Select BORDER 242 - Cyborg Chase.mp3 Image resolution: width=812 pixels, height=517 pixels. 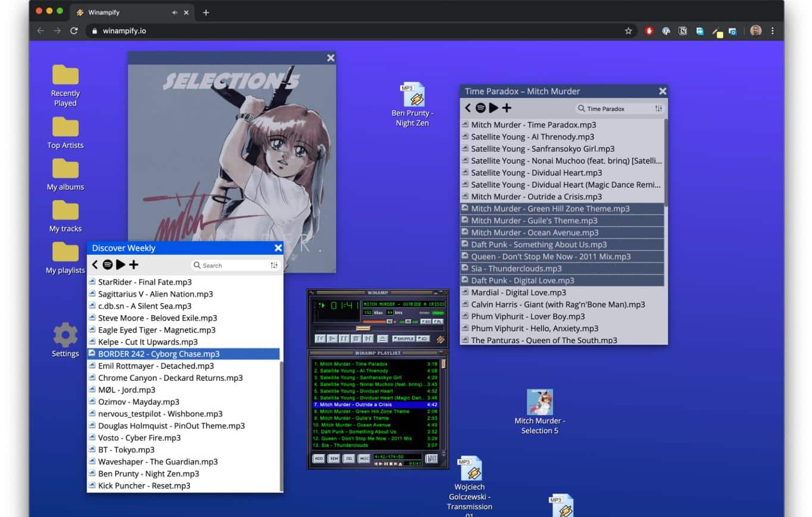183,354
